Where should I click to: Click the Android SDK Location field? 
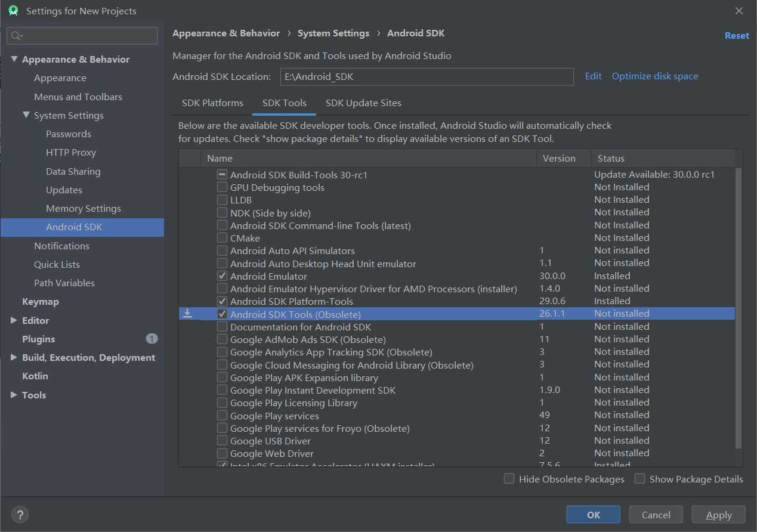427,76
